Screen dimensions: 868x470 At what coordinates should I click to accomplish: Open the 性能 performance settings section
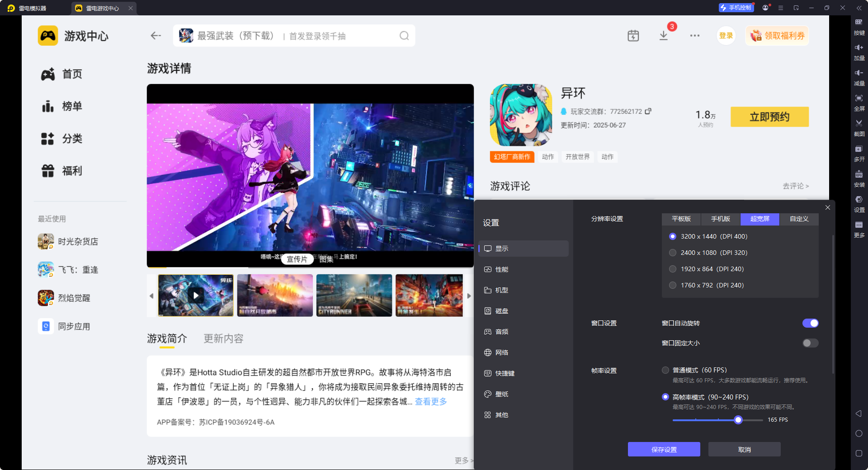(x=501, y=269)
